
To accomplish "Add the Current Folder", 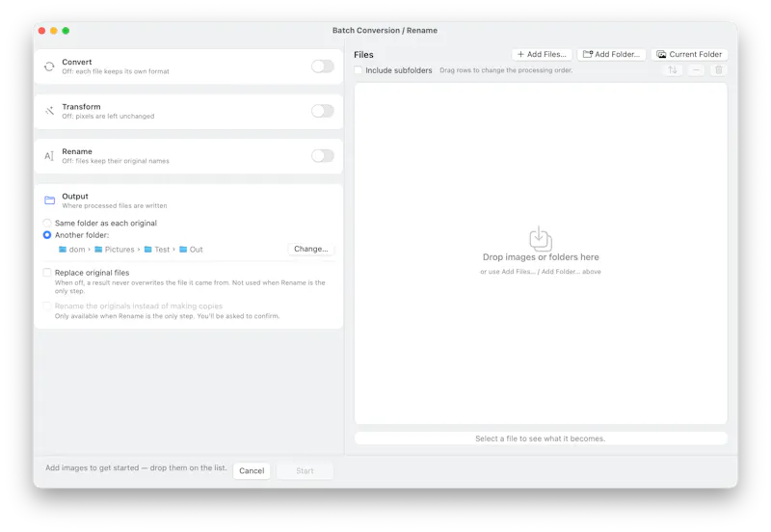I will point(689,54).
